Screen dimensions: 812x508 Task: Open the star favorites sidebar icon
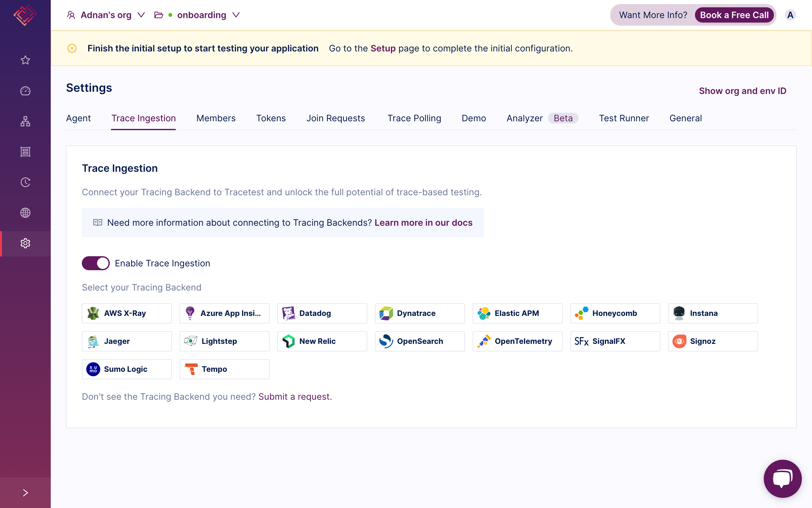[x=25, y=60]
